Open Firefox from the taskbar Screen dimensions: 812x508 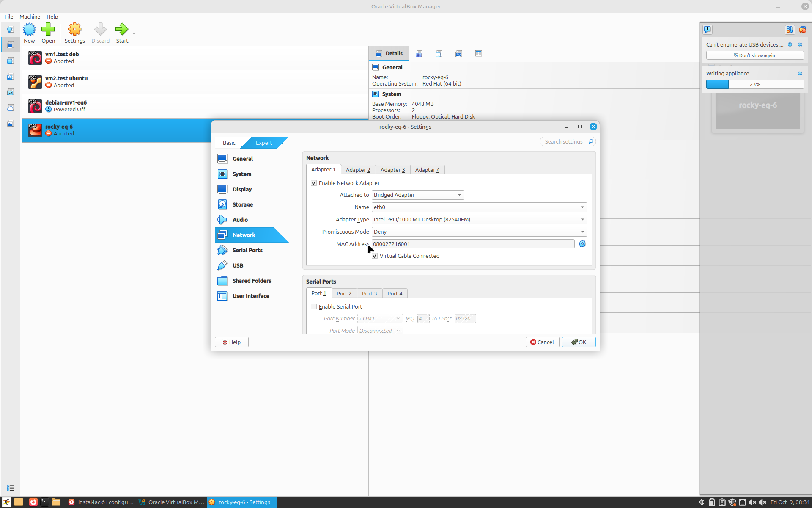(33, 502)
